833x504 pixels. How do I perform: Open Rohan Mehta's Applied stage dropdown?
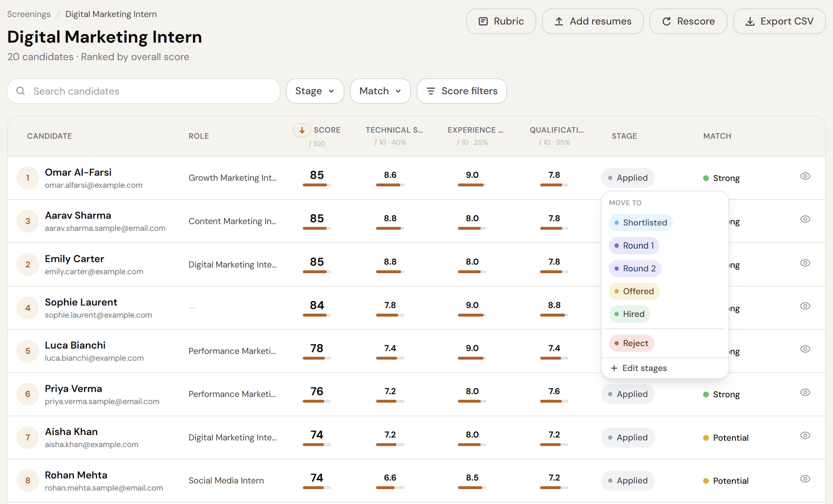tap(628, 481)
